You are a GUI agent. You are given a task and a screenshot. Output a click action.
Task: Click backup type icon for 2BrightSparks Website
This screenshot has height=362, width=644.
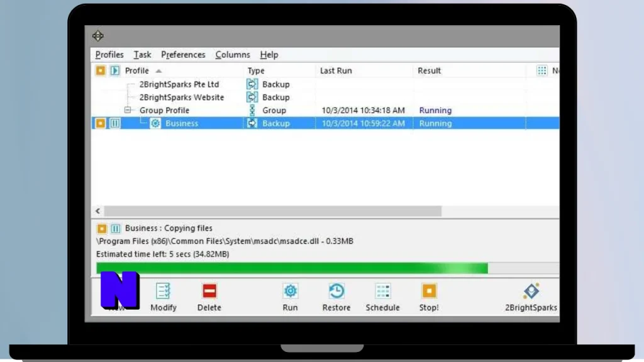[252, 97]
